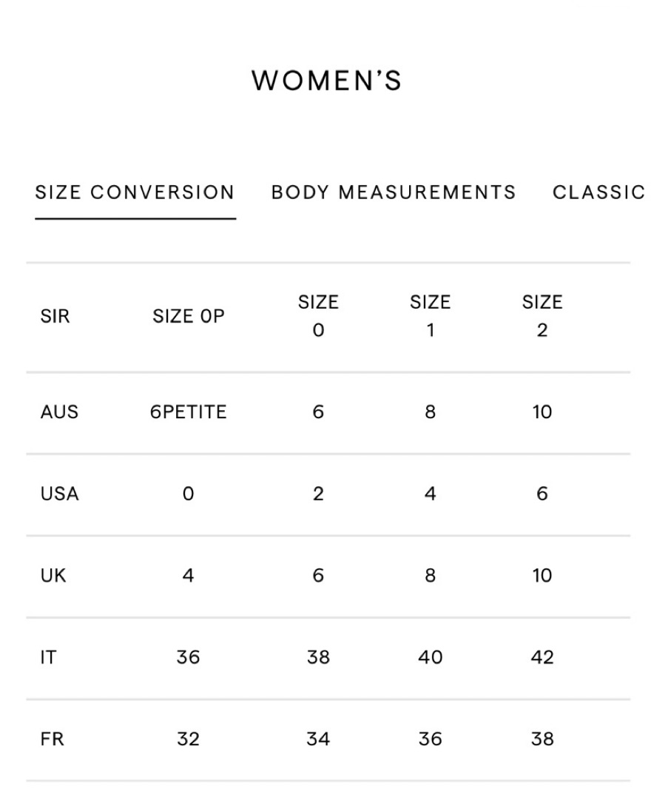
Task: Click the USA size 0 cell
Action: click(189, 494)
